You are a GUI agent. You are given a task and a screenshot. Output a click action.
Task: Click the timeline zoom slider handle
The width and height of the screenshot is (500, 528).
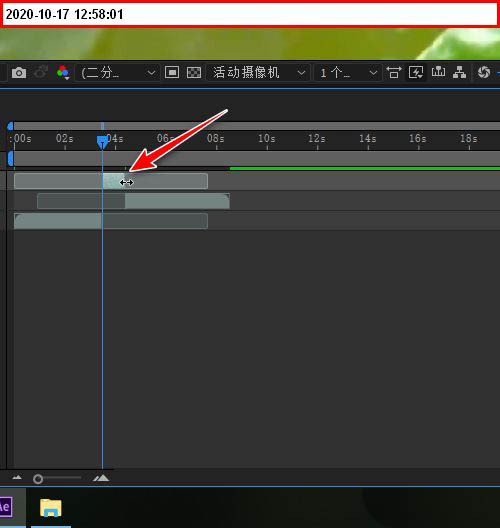click(x=38, y=478)
